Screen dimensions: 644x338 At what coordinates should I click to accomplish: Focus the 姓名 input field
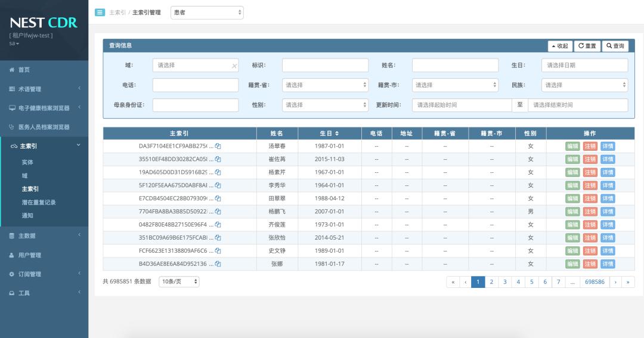pyautogui.click(x=455, y=66)
